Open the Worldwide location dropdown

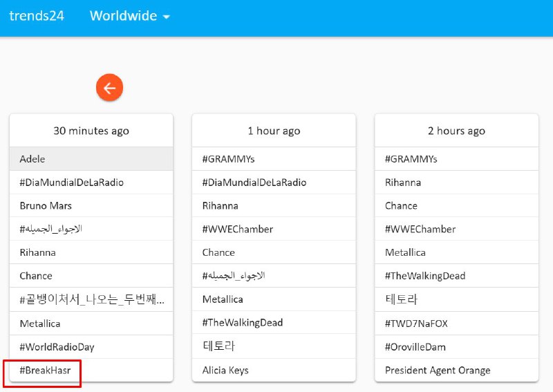coord(130,16)
